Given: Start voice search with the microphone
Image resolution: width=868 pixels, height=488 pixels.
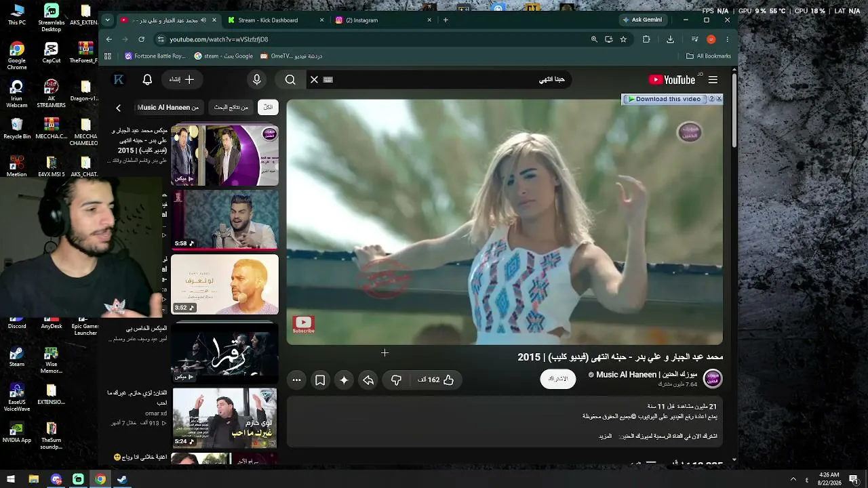Looking at the screenshot, I should [x=256, y=80].
